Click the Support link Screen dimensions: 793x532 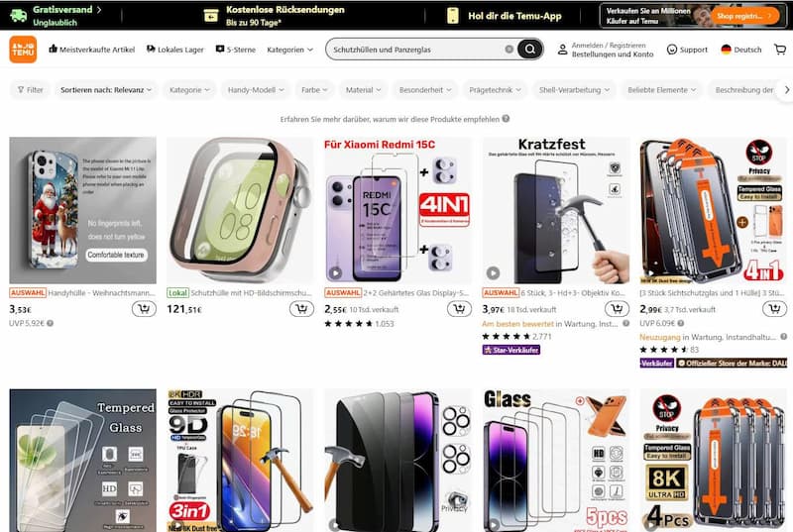[x=687, y=50]
